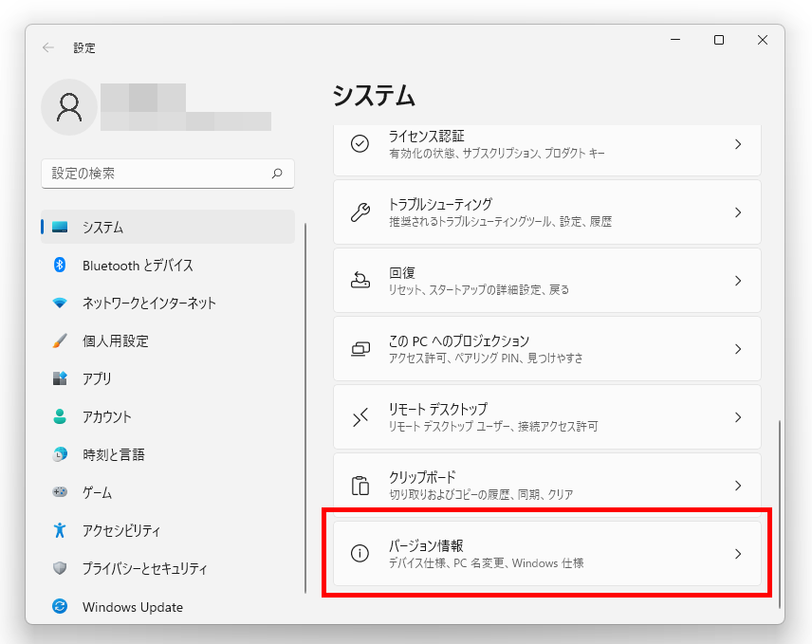Click the アクセシビリティ figure icon
The image size is (812, 644).
tap(60, 530)
